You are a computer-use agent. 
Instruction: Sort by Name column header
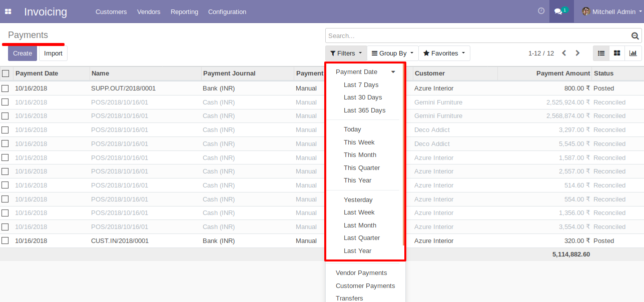coord(145,73)
